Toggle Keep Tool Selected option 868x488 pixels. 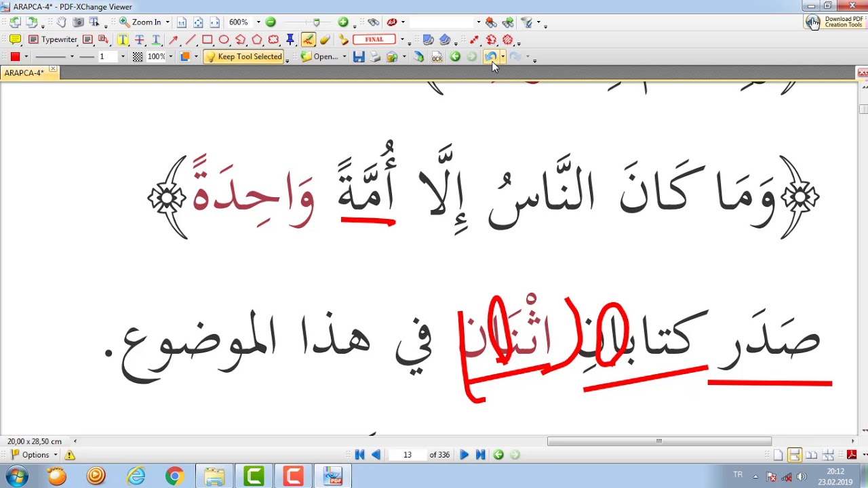[x=244, y=57]
